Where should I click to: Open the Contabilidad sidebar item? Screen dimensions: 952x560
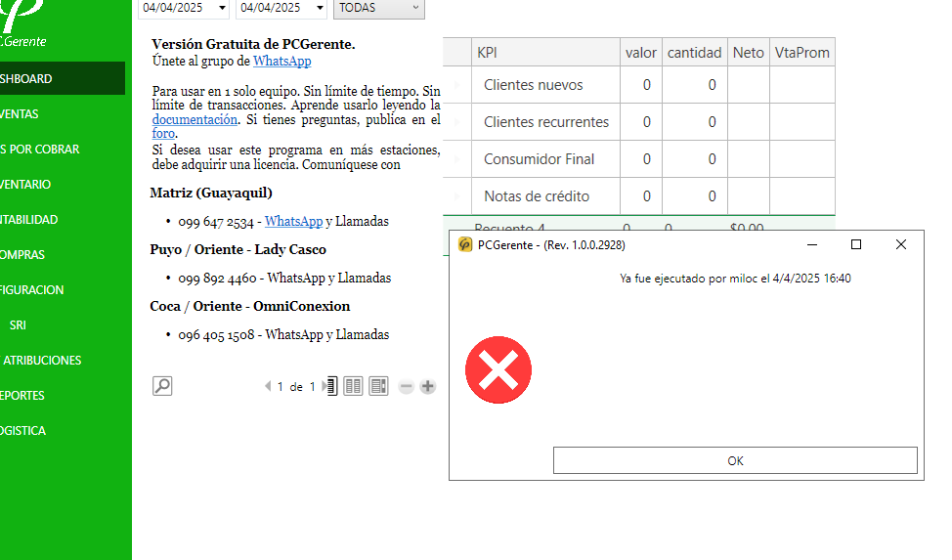click(x=63, y=219)
